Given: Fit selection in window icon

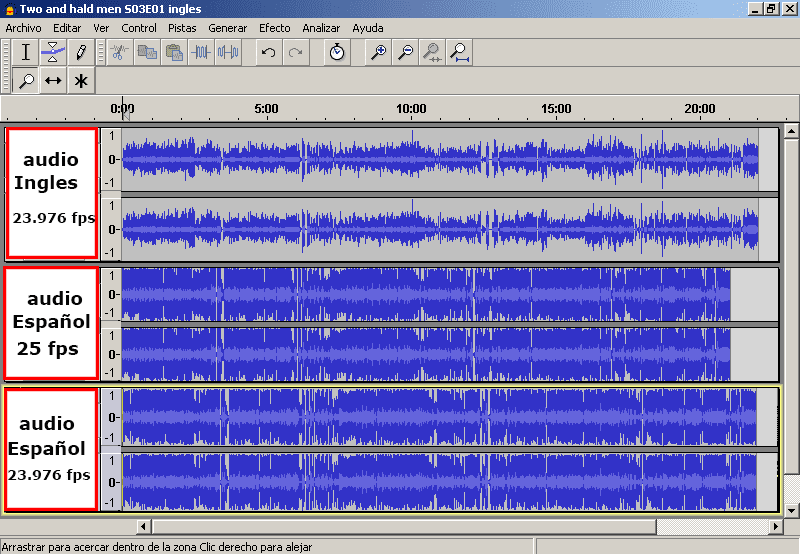Looking at the screenshot, I should tap(432, 53).
